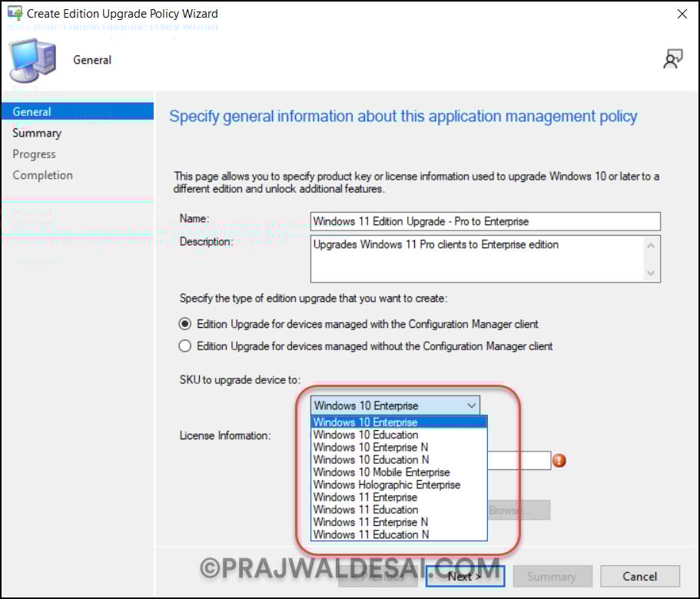Open the Completion wizard step
The image size is (700, 599).
pyautogui.click(x=42, y=175)
